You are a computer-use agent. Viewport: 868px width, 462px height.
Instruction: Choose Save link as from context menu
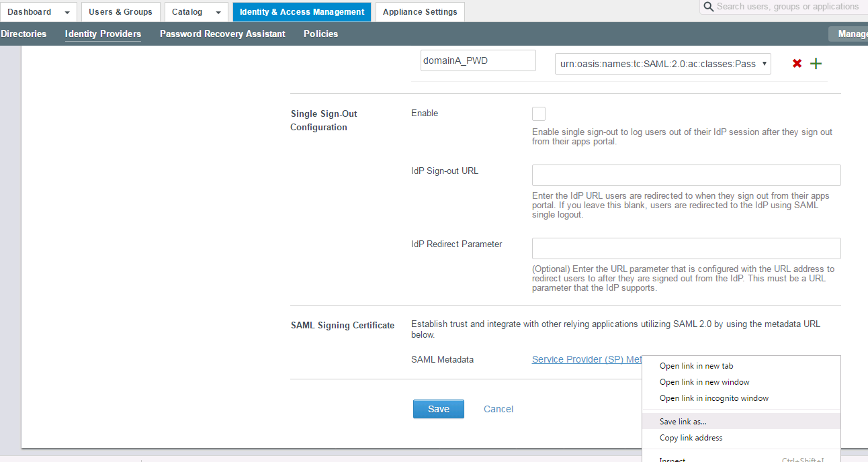pos(683,421)
